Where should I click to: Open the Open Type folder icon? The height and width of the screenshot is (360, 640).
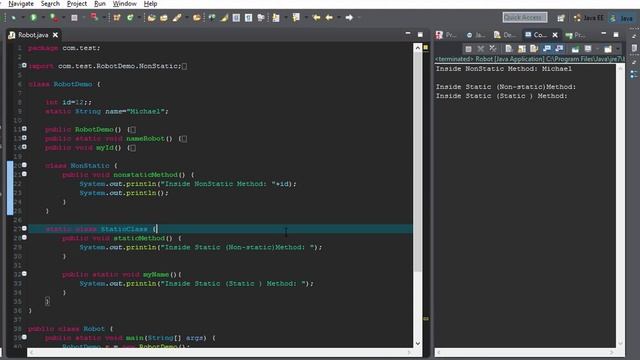(151, 18)
